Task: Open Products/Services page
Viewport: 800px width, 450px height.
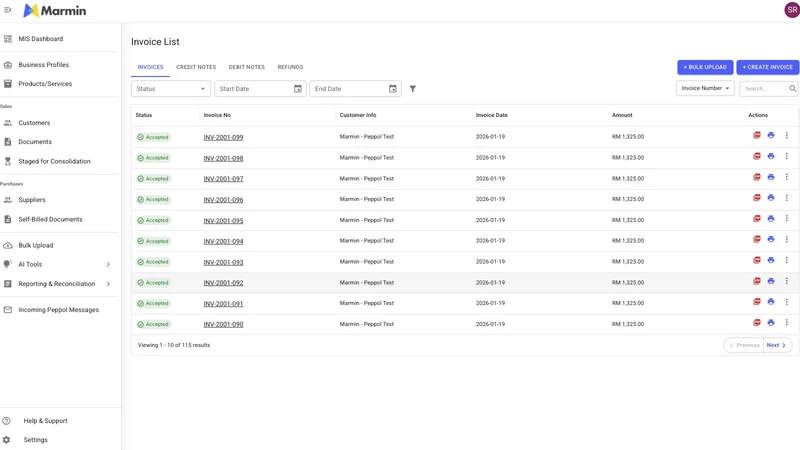Action: pyautogui.click(x=45, y=84)
